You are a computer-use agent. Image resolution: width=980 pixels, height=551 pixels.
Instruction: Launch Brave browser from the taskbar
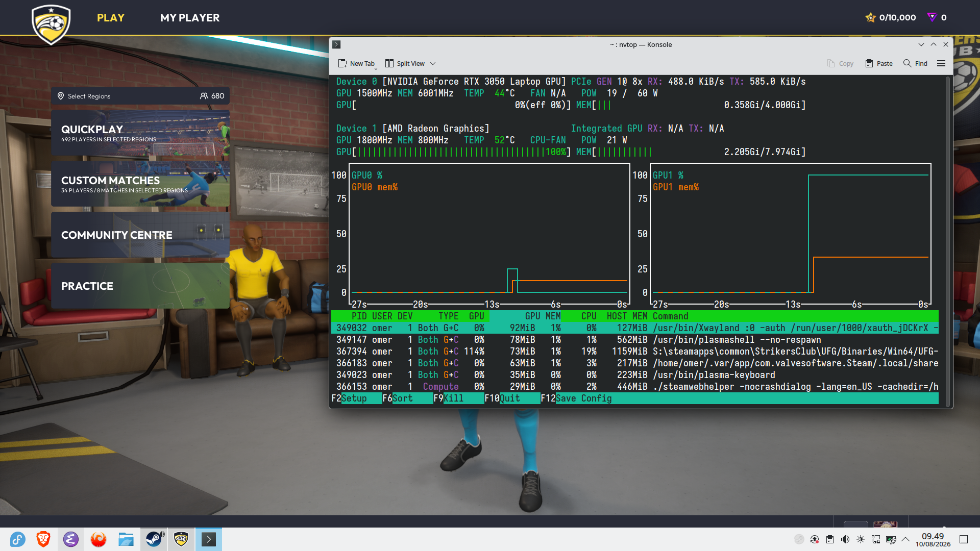pos(43,539)
